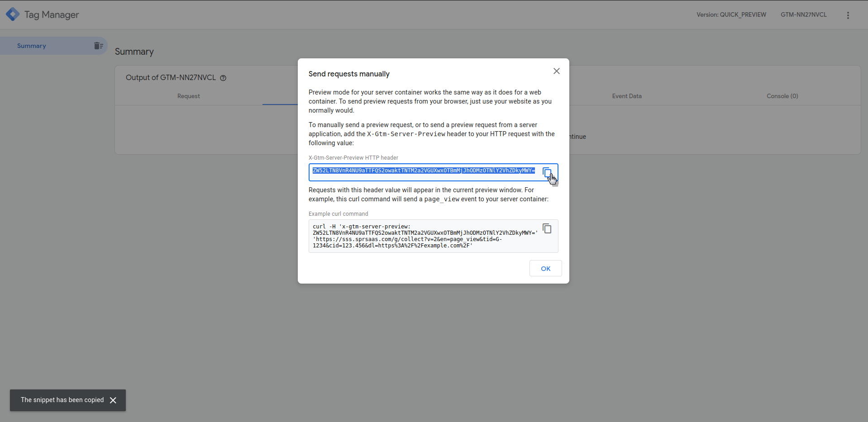Viewport: 868px width, 422px height.
Task: Click the Tag Manager logo
Action: tap(13, 14)
